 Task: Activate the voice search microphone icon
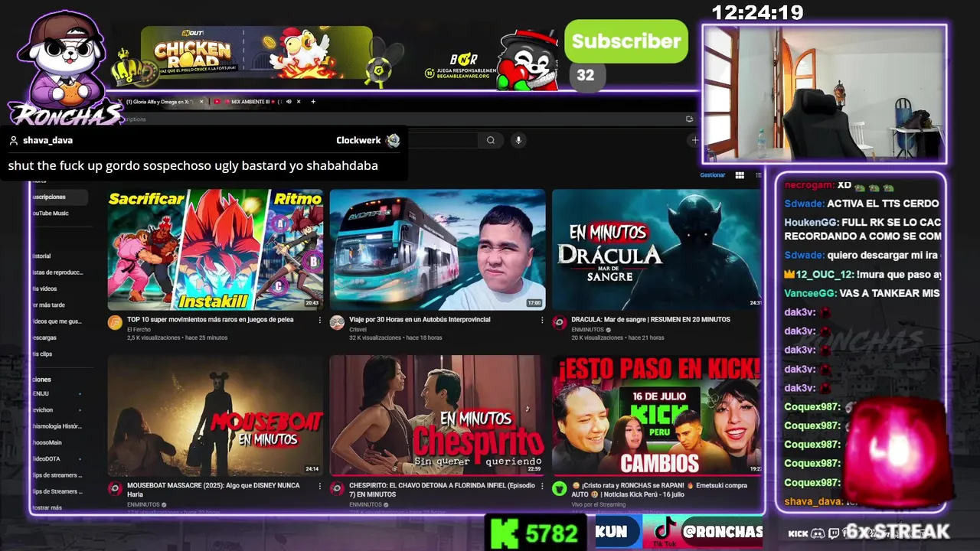[518, 140]
